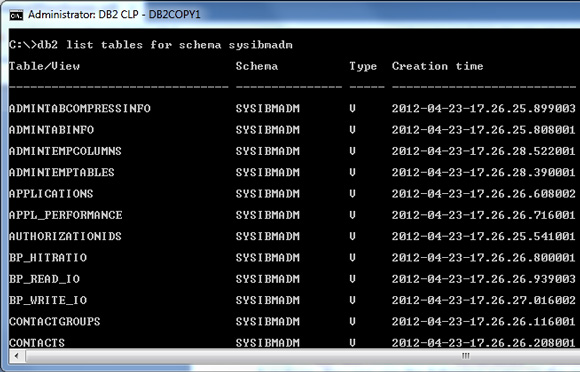The height and width of the screenshot is (372, 580).
Task: Click the horizontal scrollbar left arrow
Action: (17, 356)
